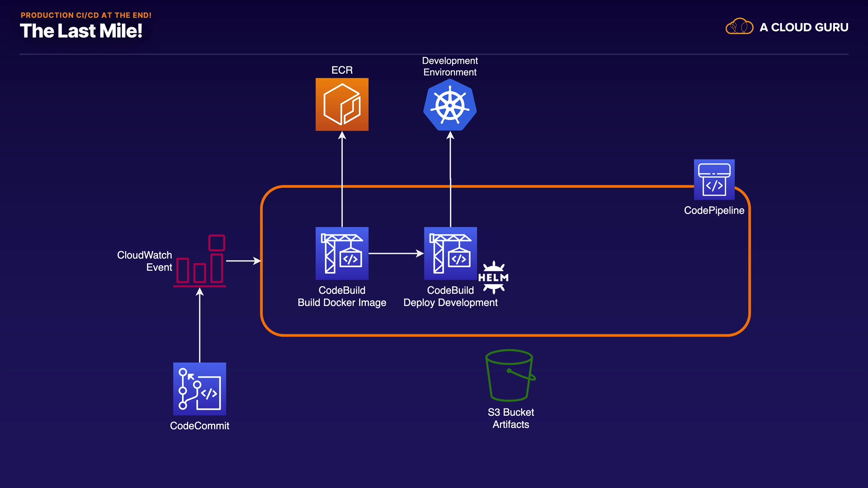The height and width of the screenshot is (488, 868).
Task: Click the 'The Last Mile!' slide title
Action: click(x=81, y=31)
